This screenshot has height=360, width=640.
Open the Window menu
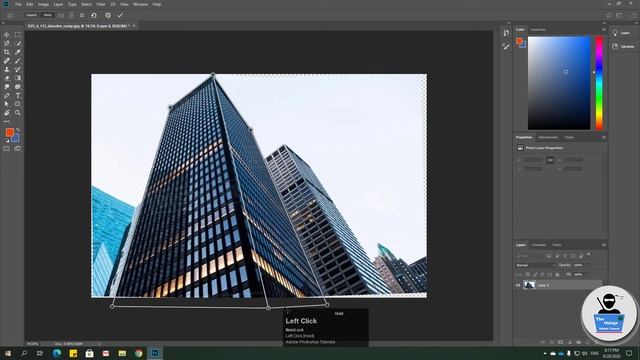[140, 4]
